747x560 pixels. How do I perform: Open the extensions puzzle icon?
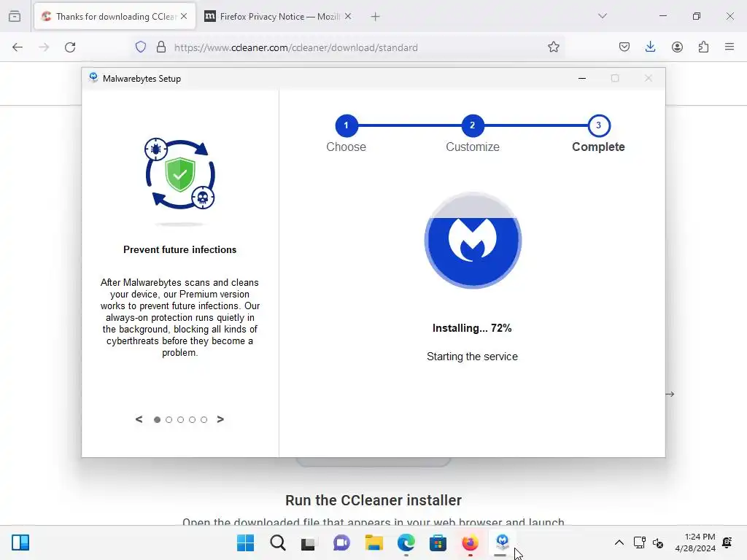(x=704, y=47)
